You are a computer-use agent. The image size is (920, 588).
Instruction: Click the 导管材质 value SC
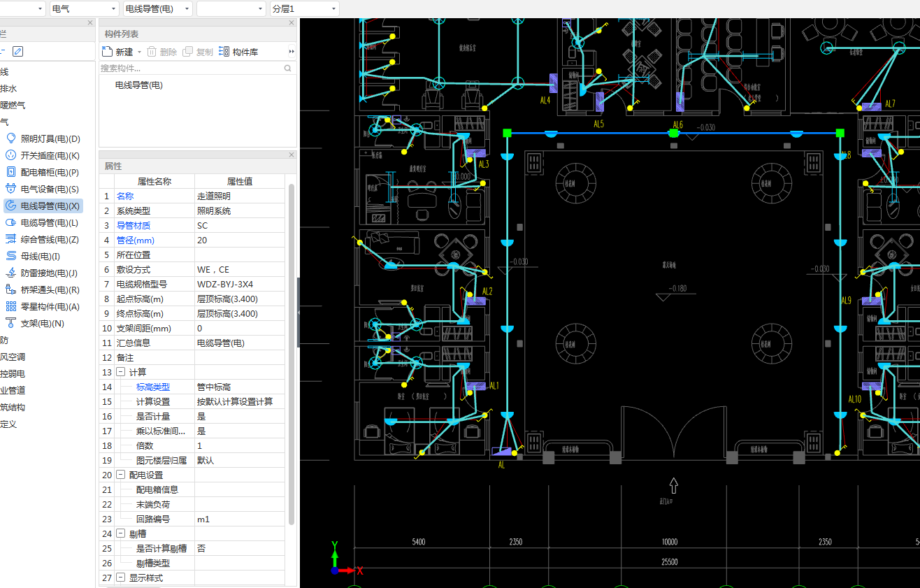click(x=240, y=226)
